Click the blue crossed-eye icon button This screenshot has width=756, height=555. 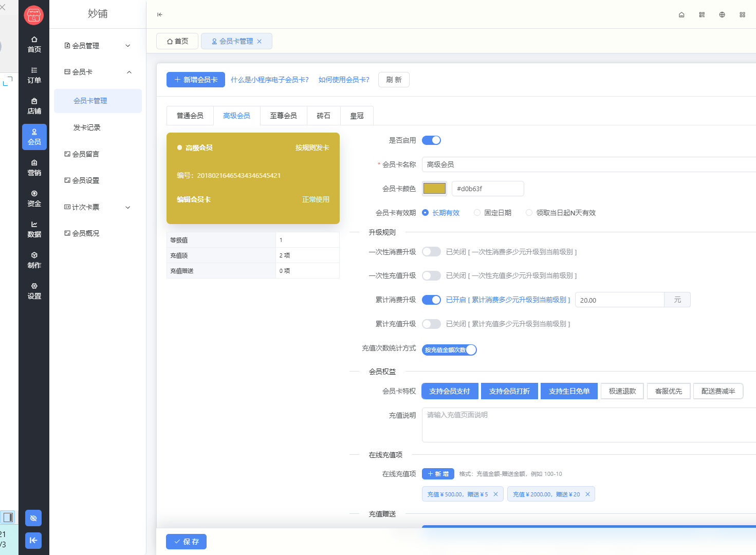coord(33,518)
